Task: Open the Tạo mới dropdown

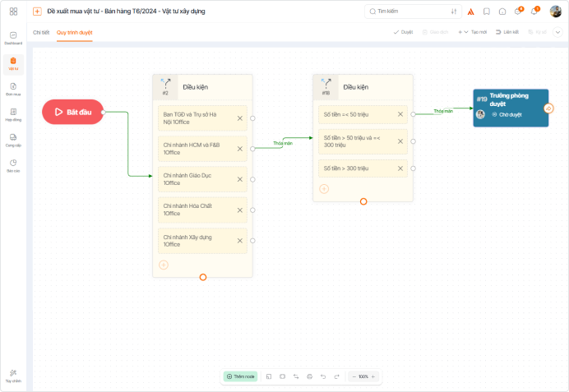Action: 472,32
